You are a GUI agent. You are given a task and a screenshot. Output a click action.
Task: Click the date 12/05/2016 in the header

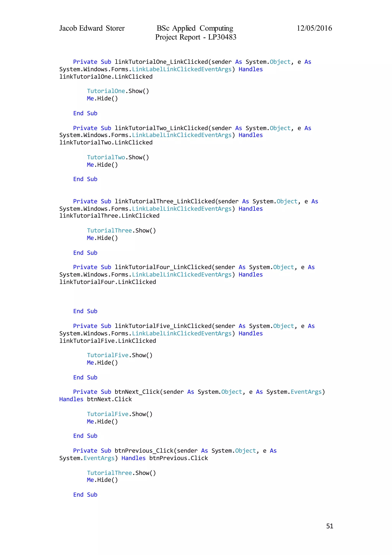tap(314, 28)
